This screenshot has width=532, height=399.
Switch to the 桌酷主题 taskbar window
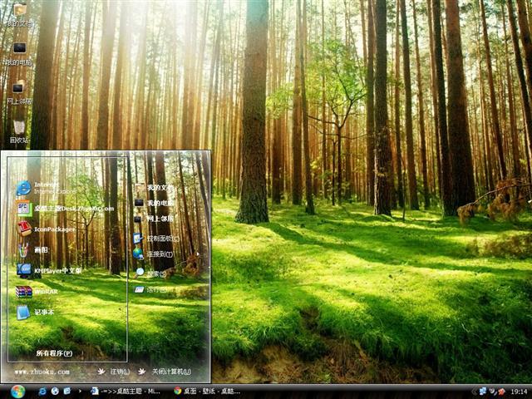point(127,392)
